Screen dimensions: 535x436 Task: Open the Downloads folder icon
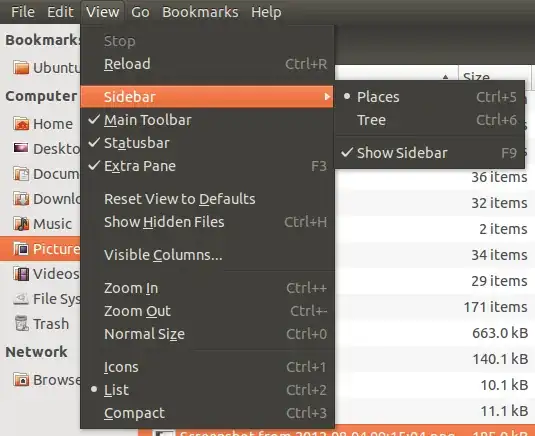[x=21, y=199]
